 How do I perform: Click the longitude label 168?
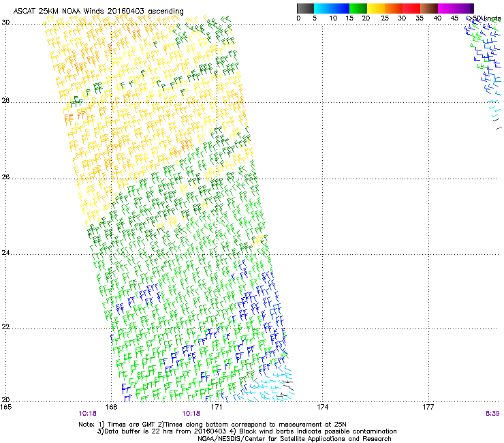[x=111, y=407]
